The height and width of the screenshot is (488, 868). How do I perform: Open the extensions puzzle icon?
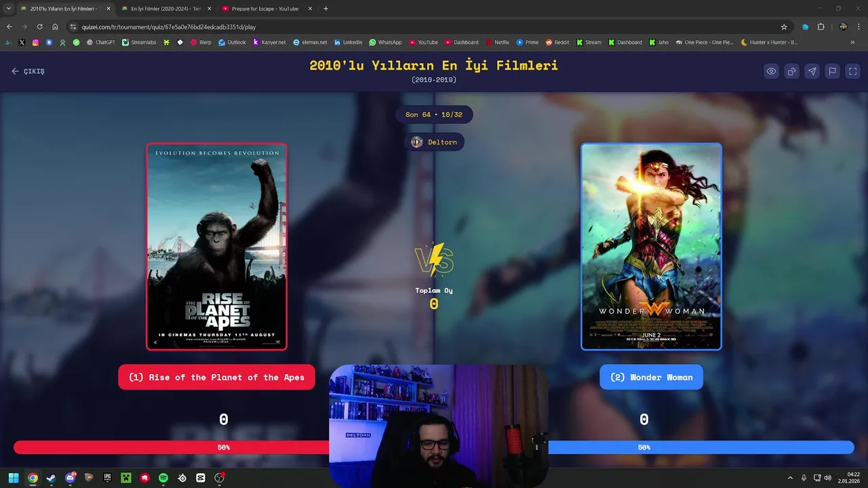[x=821, y=27]
